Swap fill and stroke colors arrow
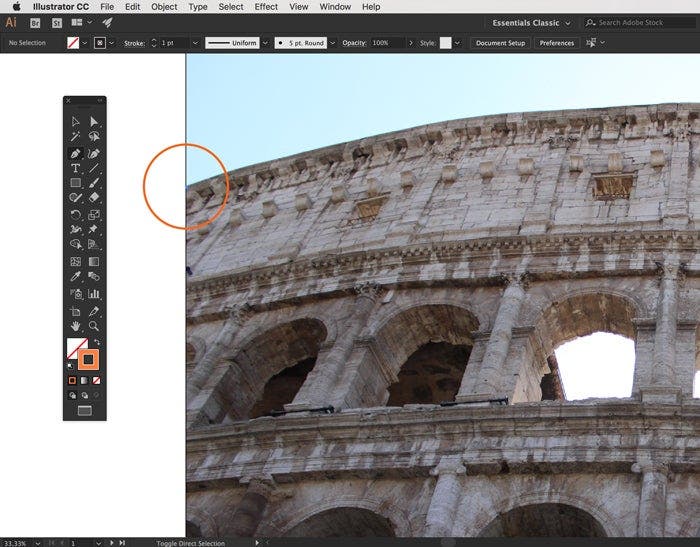 [97, 342]
